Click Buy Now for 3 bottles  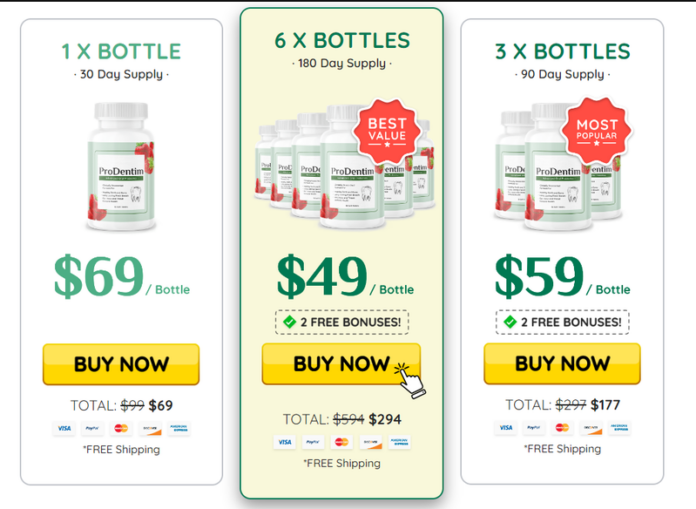pos(562,364)
